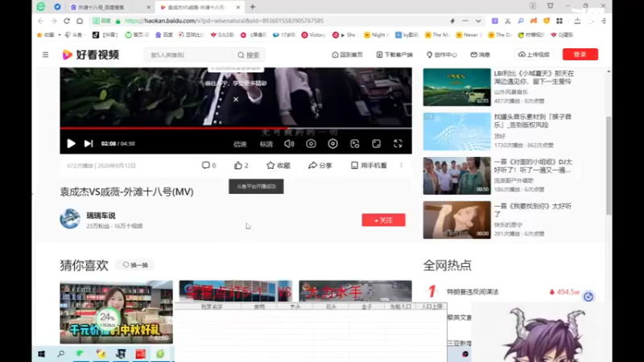Screen dimensions: 644x362
Task: Open 《我要找到你》 video title link
Action: [533, 210]
